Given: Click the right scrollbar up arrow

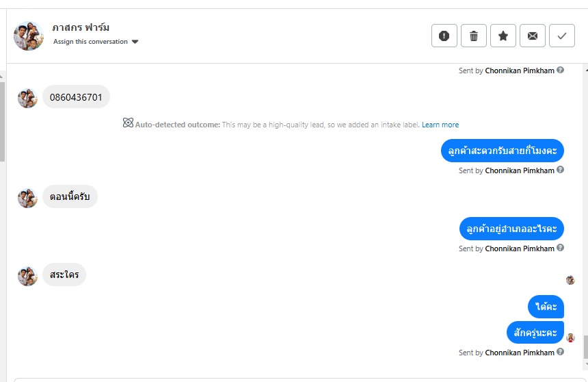Looking at the screenshot, I should point(585,69).
